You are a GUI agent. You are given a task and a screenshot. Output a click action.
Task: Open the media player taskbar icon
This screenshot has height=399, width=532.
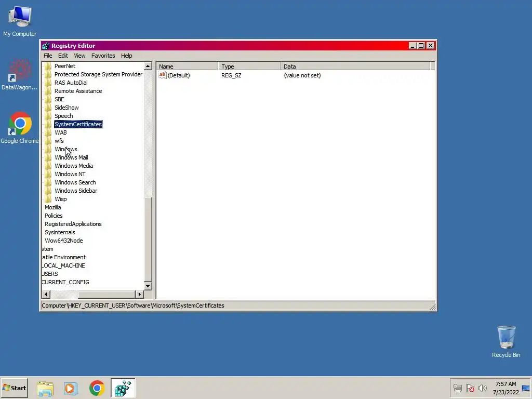coord(71,388)
